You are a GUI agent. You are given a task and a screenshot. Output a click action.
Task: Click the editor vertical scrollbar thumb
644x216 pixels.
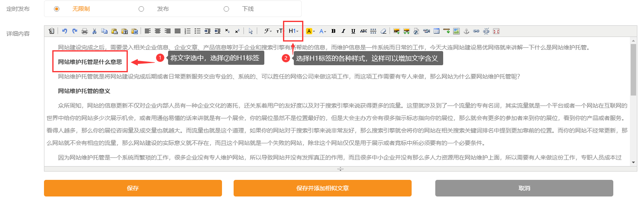[633, 69]
